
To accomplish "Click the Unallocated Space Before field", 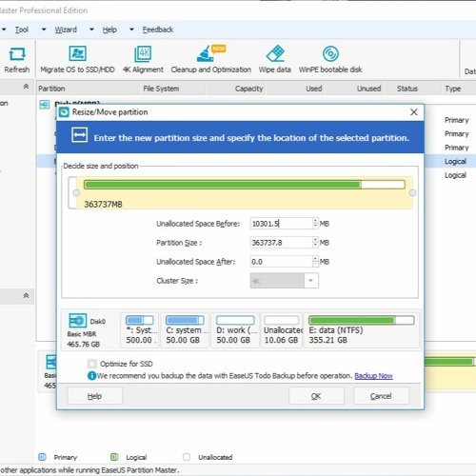I will (x=282, y=224).
